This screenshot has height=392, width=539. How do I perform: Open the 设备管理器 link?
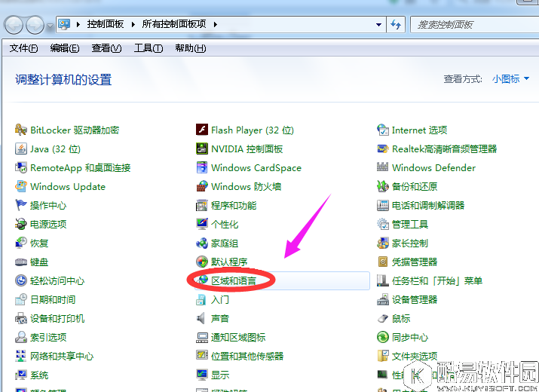coord(415,299)
